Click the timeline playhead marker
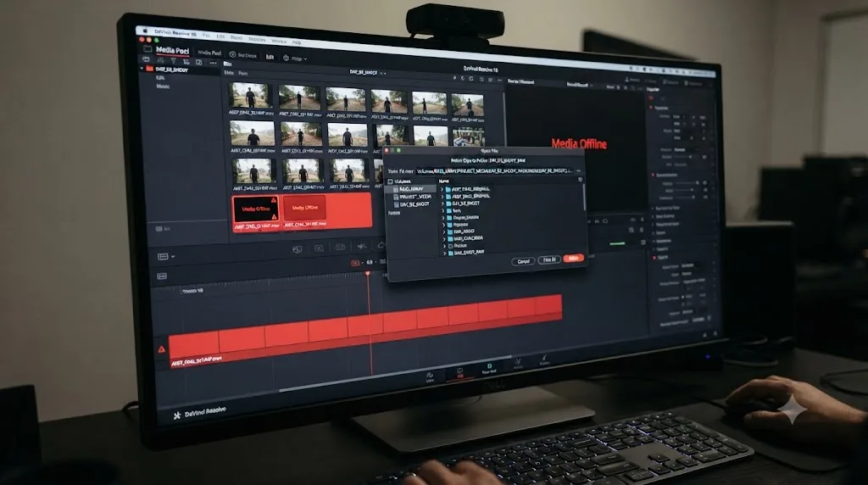This screenshot has height=485, width=868. [368, 274]
